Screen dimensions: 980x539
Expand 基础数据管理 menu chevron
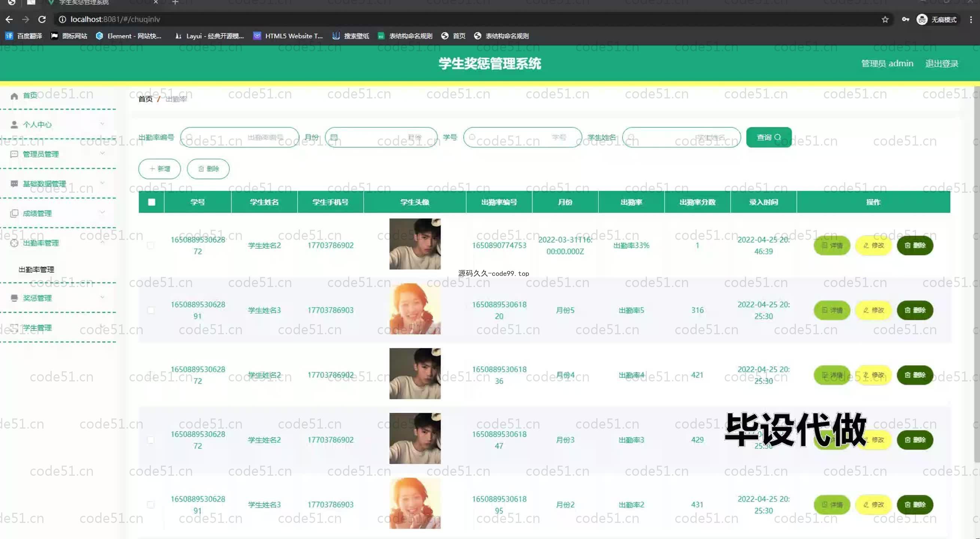(x=102, y=183)
